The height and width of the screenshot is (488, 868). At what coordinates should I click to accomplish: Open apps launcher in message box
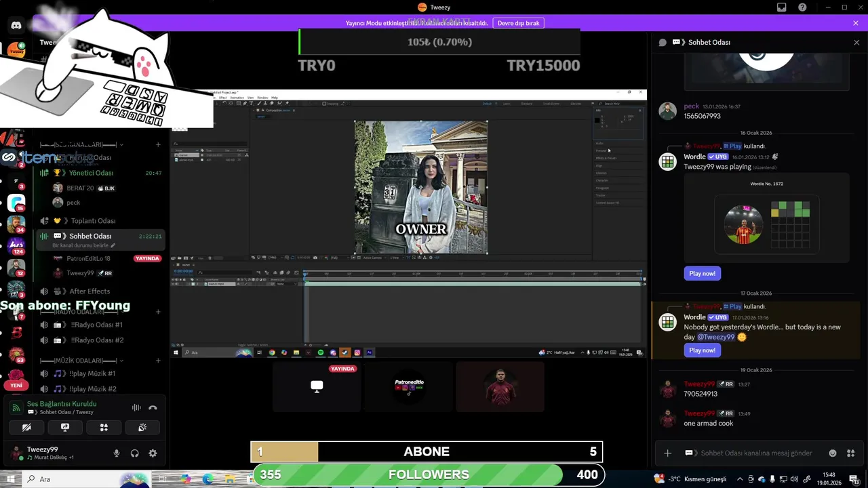coord(851,453)
